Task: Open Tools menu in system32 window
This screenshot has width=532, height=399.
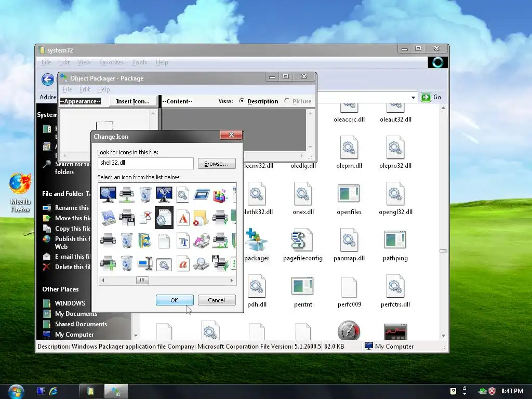Action: [139, 62]
